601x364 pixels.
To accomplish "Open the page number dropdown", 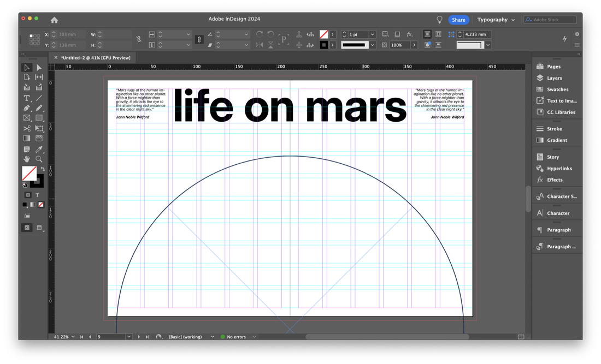I will click(129, 337).
